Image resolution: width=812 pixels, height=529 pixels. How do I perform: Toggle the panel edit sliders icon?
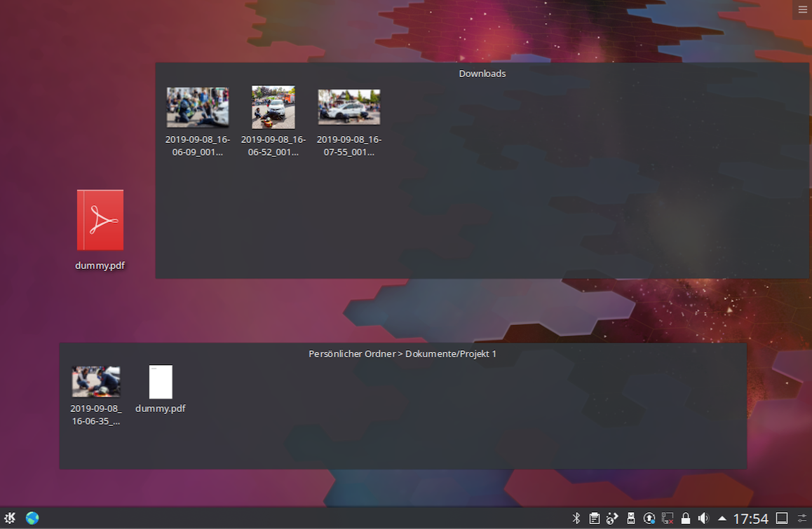[x=801, y=518]
